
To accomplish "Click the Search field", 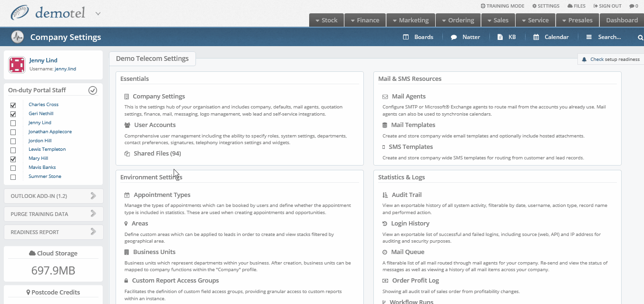I will pos(609,37).
